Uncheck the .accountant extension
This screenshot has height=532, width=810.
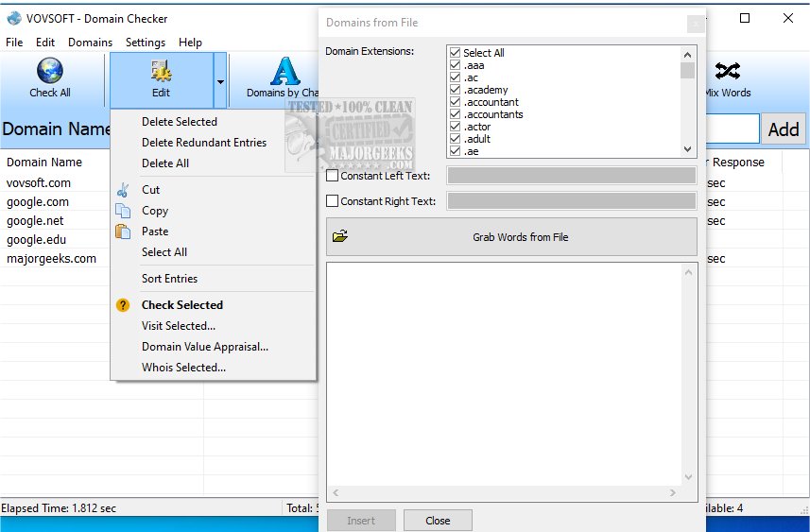pyautogui.click(x=456, y=102)
